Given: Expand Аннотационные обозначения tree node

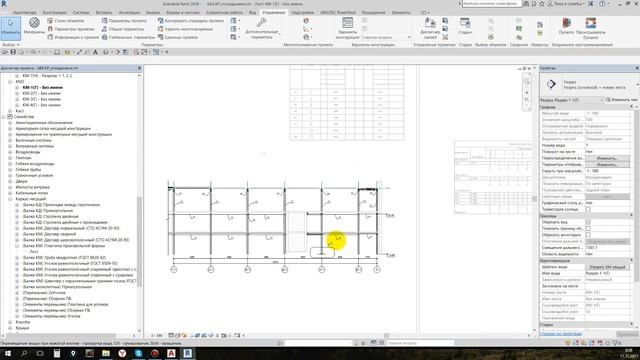Looking at the screenshot, I should point(10,123).
